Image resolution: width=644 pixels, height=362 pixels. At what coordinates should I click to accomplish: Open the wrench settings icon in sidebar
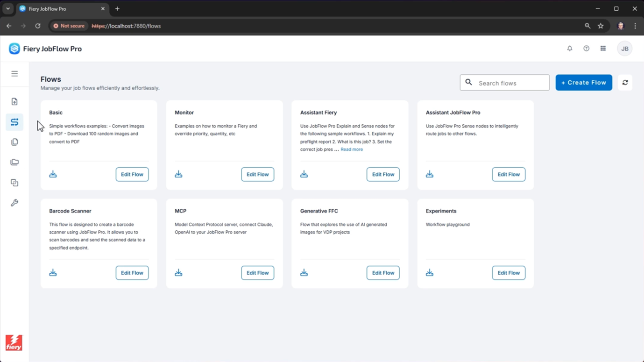click(14, 203)
